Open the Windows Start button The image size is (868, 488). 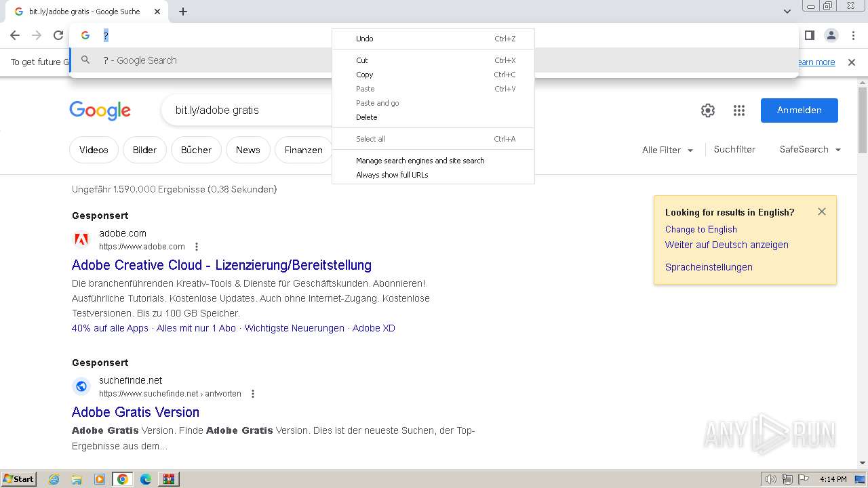point(18,479)
